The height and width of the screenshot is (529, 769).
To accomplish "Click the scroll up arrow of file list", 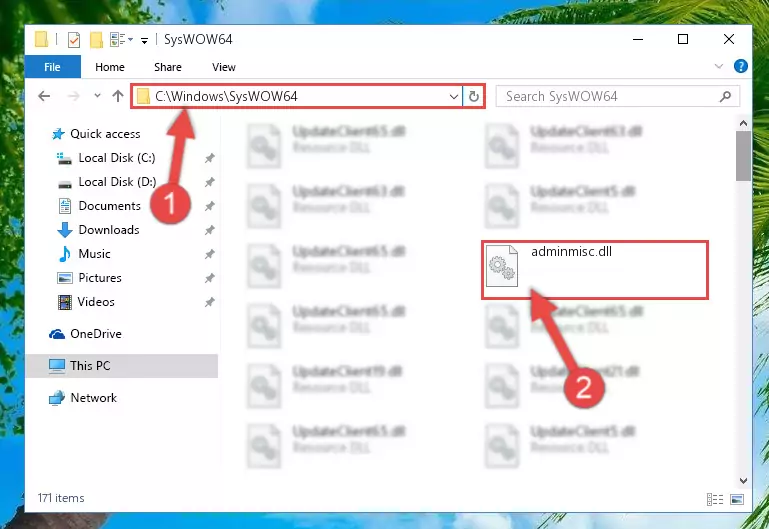I will pos(743,124).
